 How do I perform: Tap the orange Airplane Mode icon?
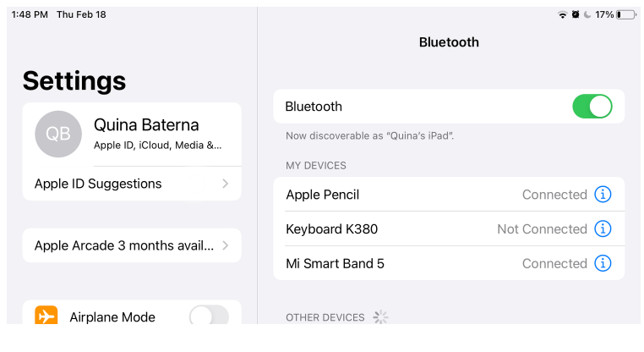tap(46, 315)
